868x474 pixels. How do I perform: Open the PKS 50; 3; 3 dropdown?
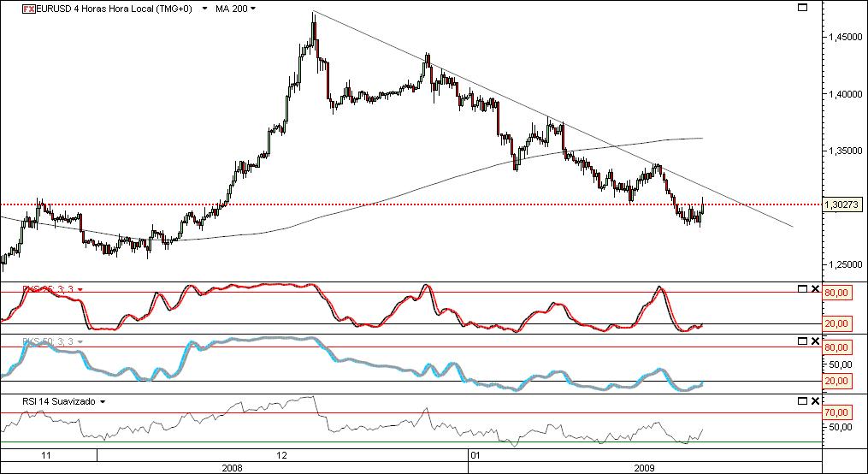point(80,341)
